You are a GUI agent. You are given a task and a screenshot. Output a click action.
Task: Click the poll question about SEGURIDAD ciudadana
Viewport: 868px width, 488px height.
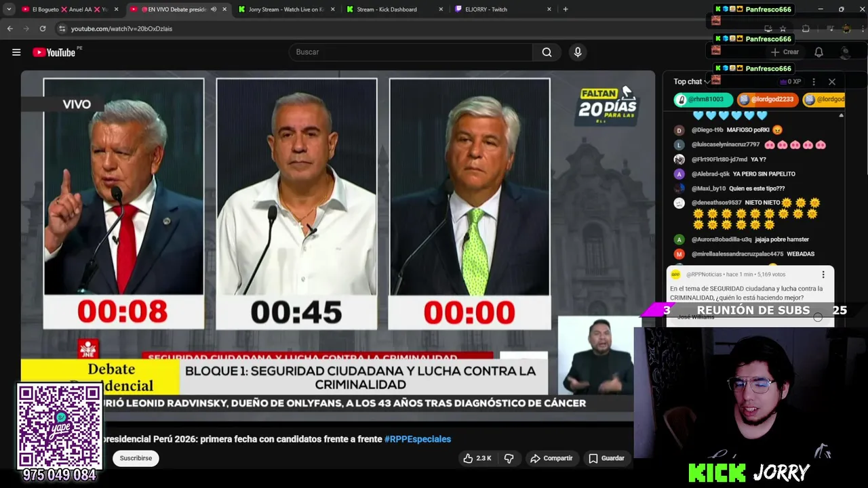pos(746,293)
